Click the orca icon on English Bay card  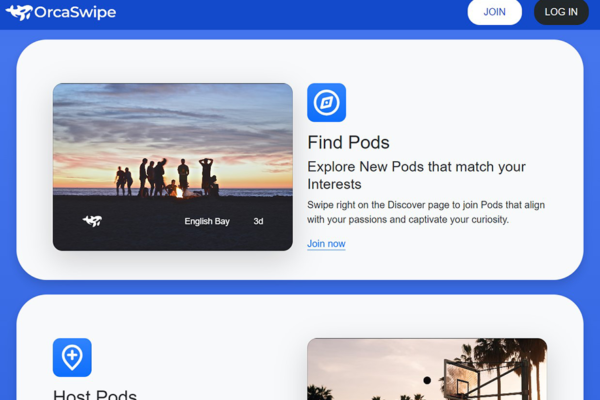92,221
